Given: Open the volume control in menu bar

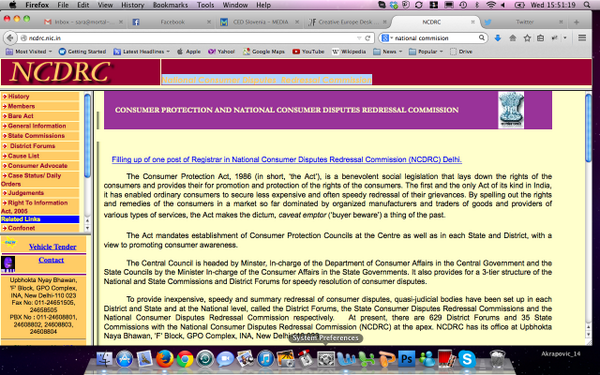Looking at the screenshot, I should click(x=503, y=5).
